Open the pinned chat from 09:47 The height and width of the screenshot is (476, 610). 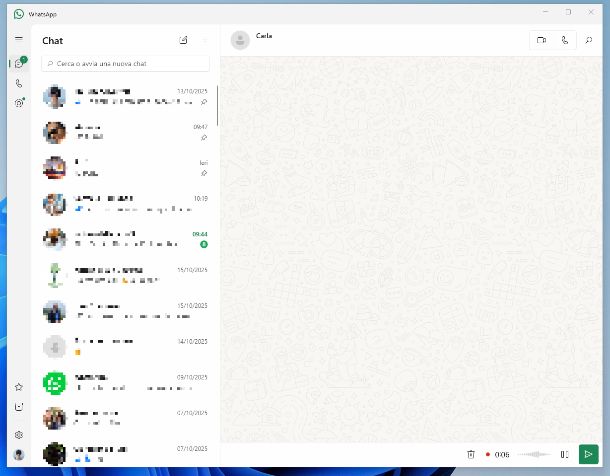(125, 132)
